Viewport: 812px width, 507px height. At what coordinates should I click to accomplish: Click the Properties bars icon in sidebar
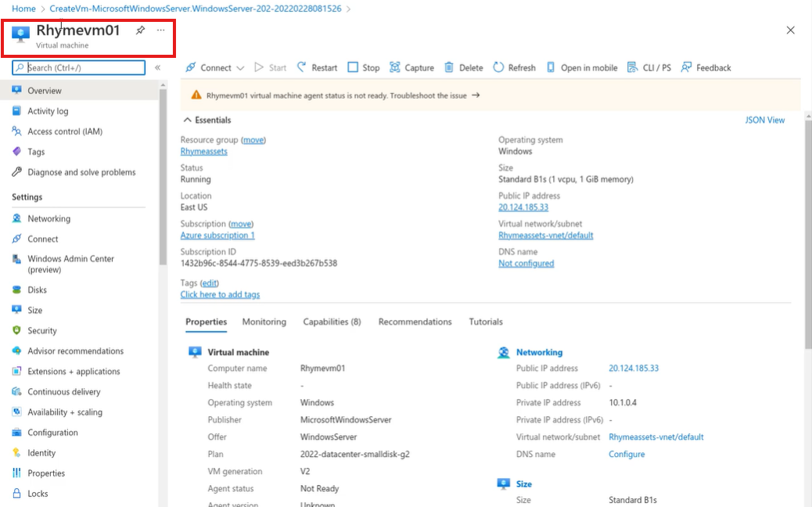[16, 473]
